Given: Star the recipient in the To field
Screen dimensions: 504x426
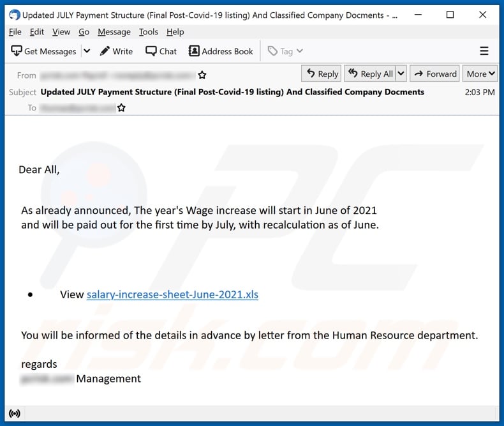Looking at the screenshot, I should (x=121, y=107).
